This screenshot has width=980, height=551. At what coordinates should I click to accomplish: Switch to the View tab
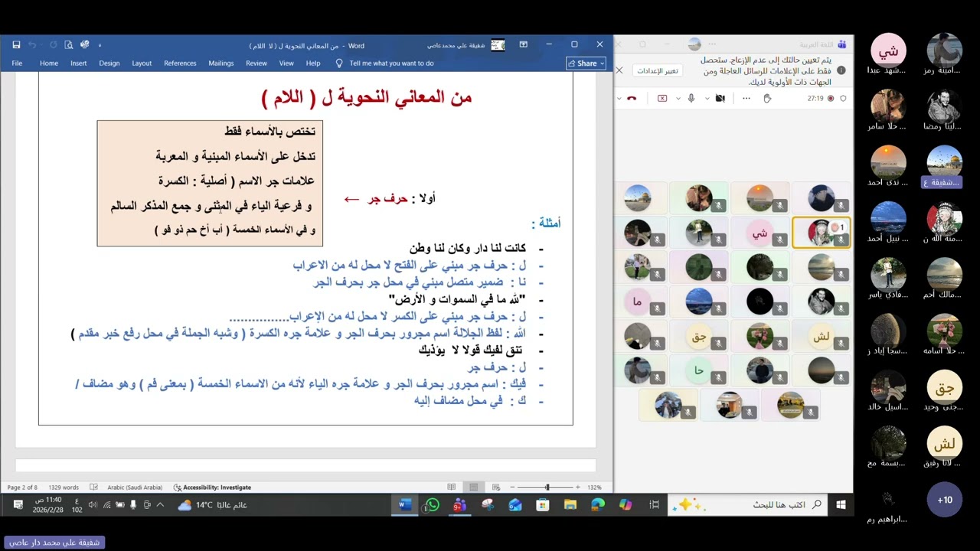(x=286, y=64)
